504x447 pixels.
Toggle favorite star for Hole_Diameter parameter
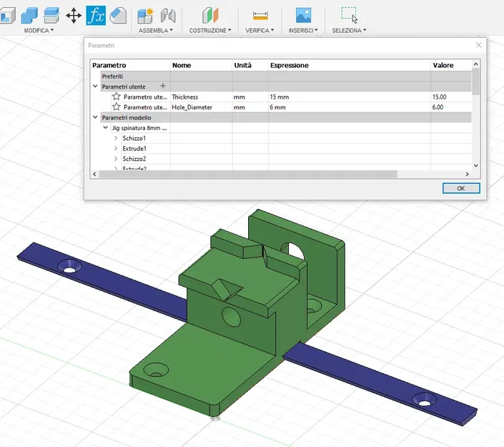[x=117, y=107]
